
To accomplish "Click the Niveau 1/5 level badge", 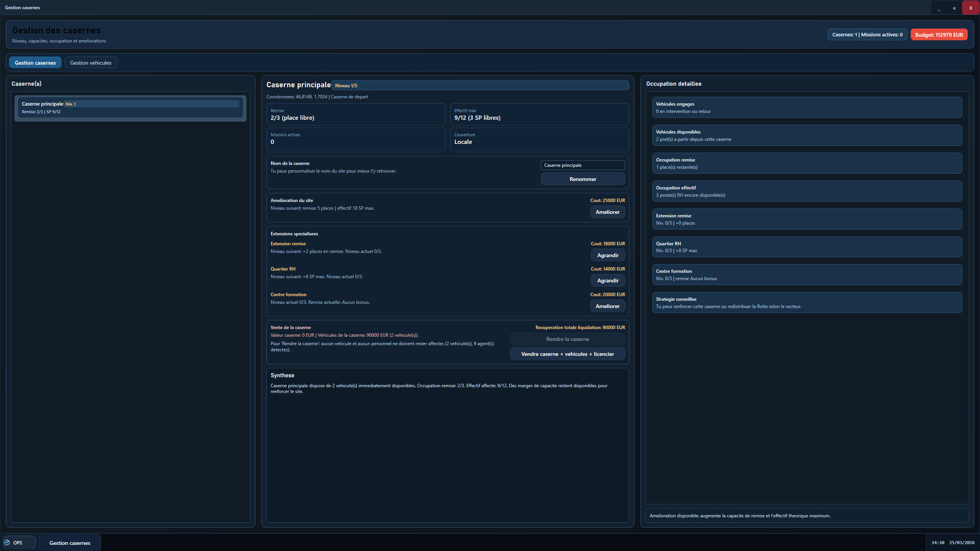I will [x=346, y=85].
